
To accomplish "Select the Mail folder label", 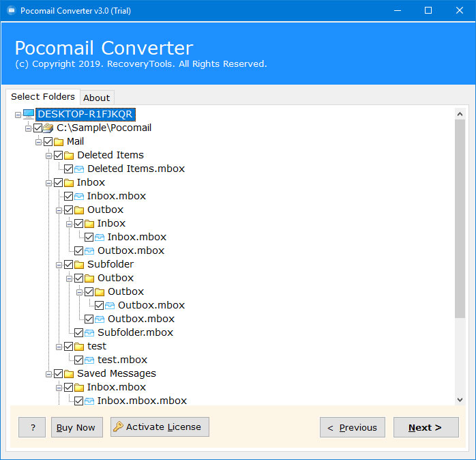I will (x=75, y=141).
